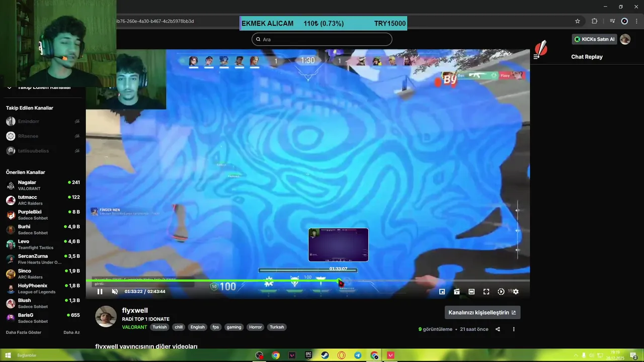Click Kanalınızı kişiselleştirin button
This screenshot has width=644, height=362.
tap(482, 312)
